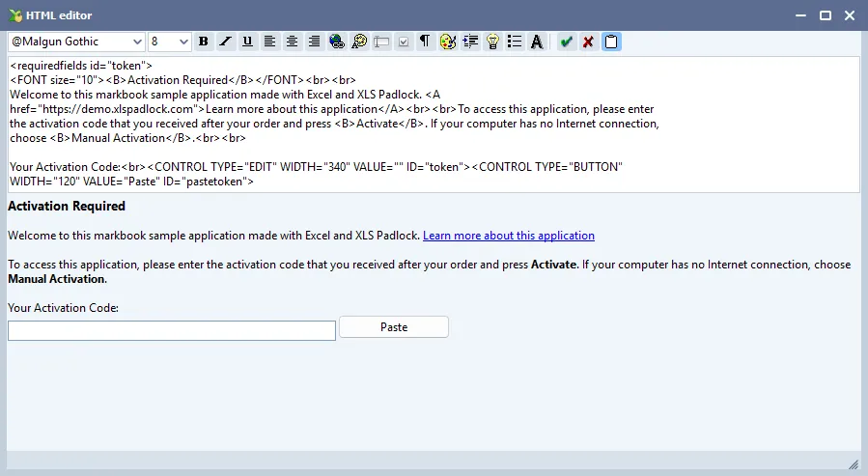Open Learn more about this application link
The height and width of the screenshot is (476, 868).
coord(509,236)
